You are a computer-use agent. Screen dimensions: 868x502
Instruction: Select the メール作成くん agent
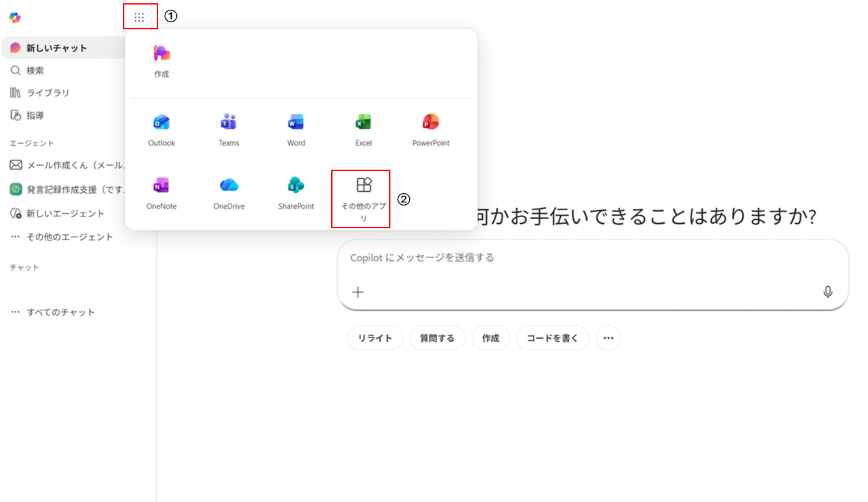click(x=66, y=165)
